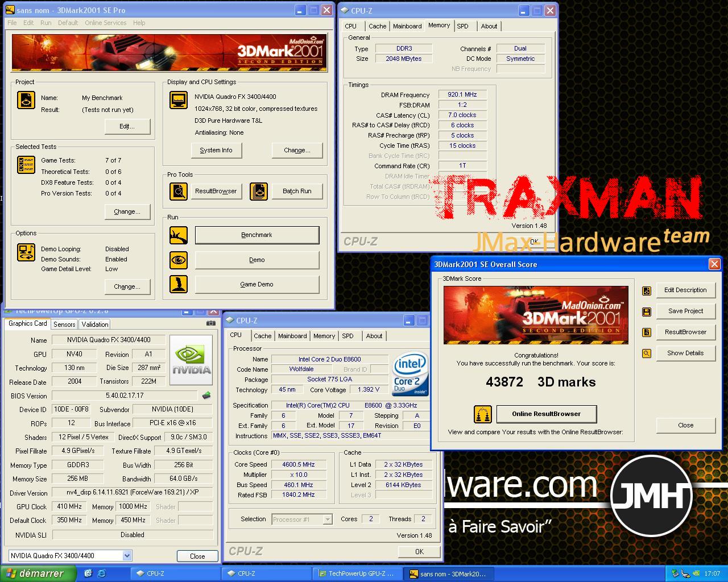Click the DRAM Frequency value 920.1 MHz
This screenshot has width=728, height=582.
(x=462, y=95)
